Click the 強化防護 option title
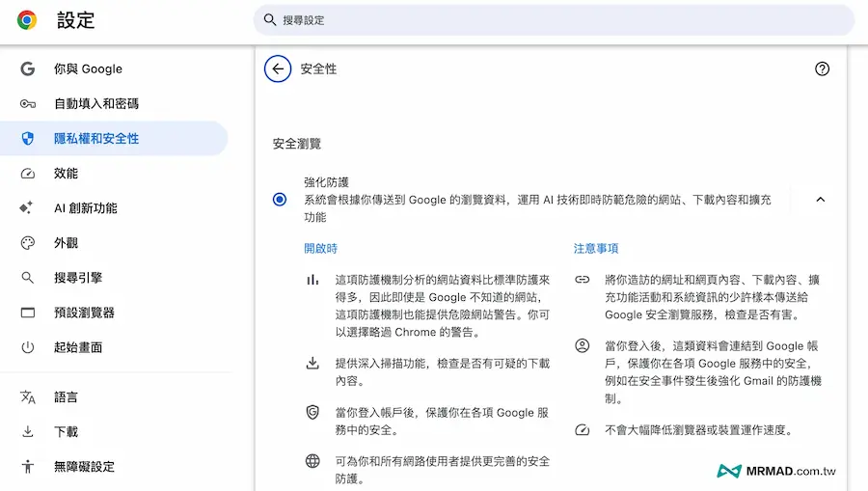Image resolution: width=868 pixels, height=491 pixels. pos(326,182)
